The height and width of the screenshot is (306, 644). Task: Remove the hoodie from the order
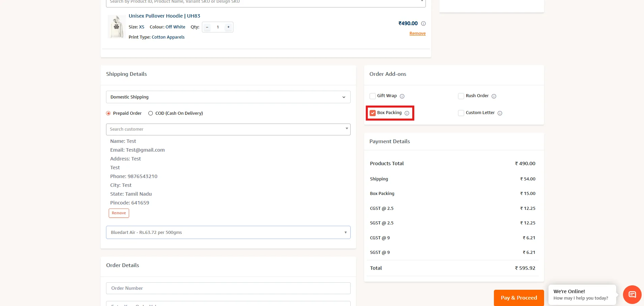(x=417, y=34)
